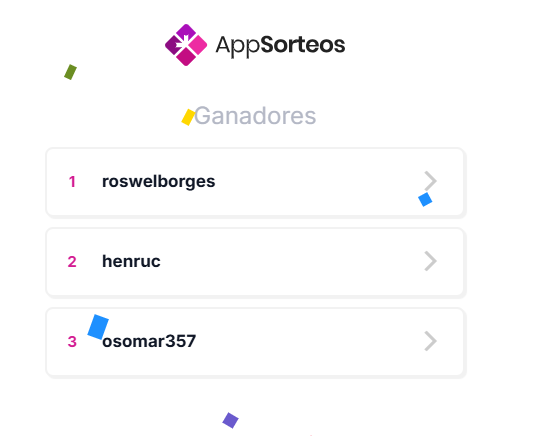Select the username henruc
The width and height of the screenshot is (540, 436).
(131, 261)
